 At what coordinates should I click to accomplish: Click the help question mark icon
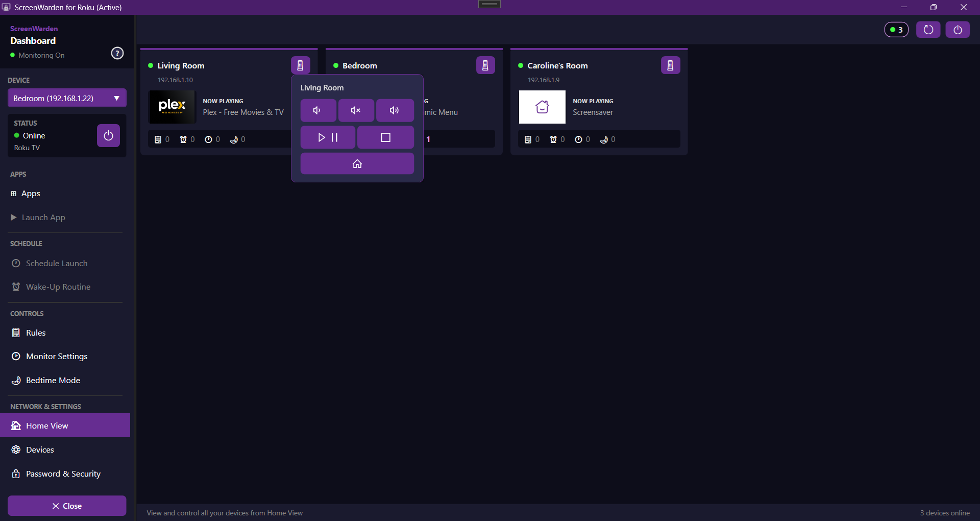pos(117,53)
